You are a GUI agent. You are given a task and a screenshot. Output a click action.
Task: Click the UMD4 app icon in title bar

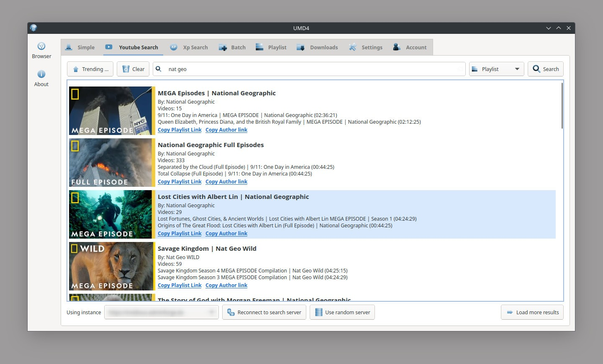[x=33, y=28]
